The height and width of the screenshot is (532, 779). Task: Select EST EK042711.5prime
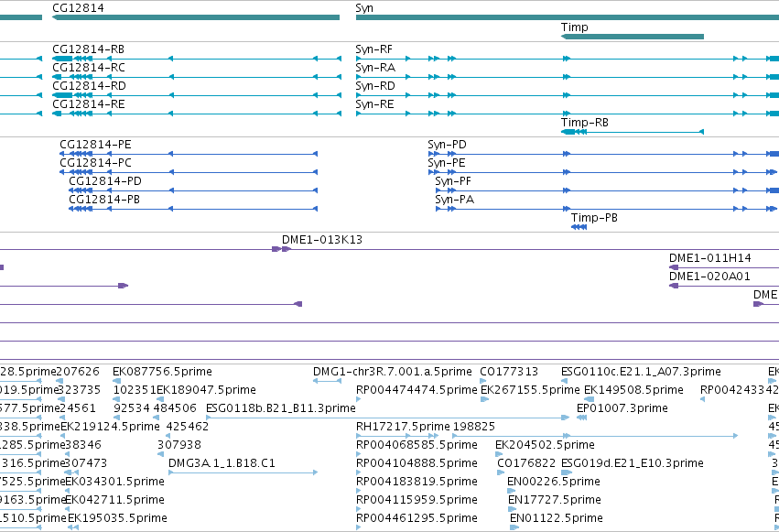click(x=114, y=500)
